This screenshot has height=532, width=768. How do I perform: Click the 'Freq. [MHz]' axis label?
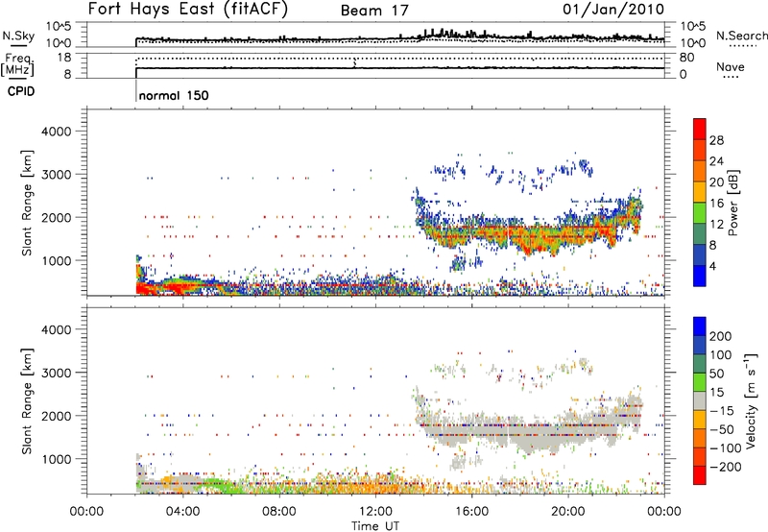17,65
